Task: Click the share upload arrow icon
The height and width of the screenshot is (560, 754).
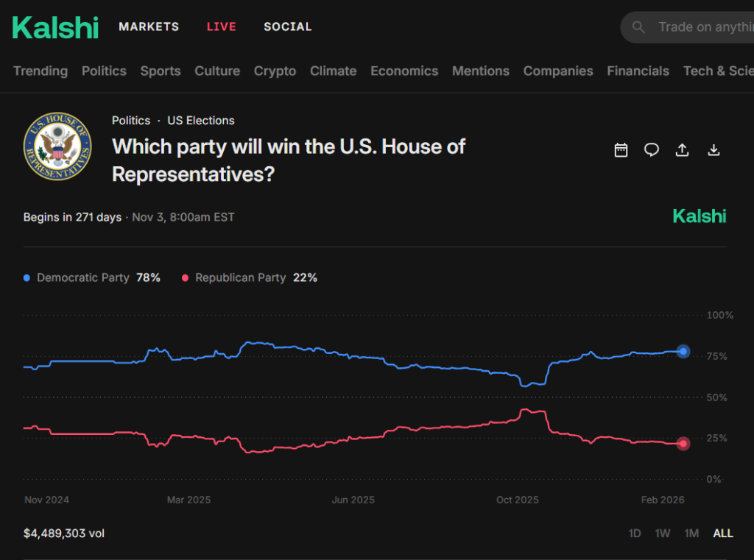Action: click(x=682, y=150)
